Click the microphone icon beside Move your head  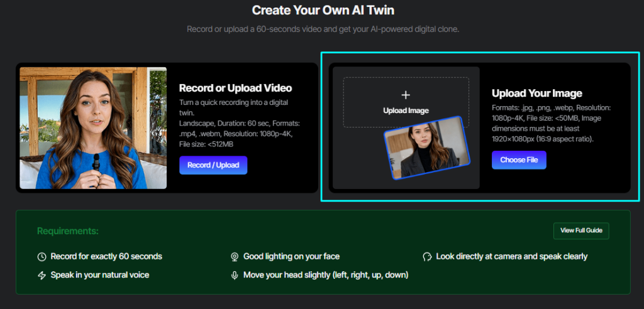click(235, 275)
